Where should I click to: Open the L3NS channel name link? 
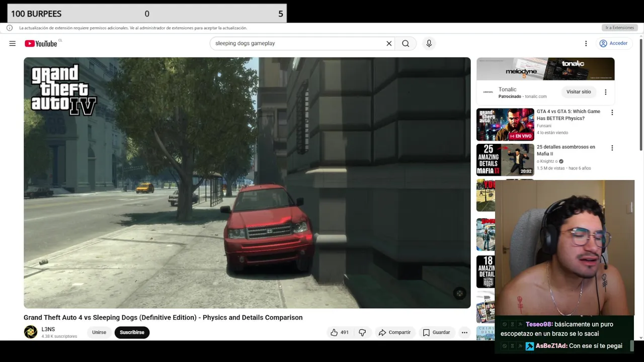tap(48, 329)
